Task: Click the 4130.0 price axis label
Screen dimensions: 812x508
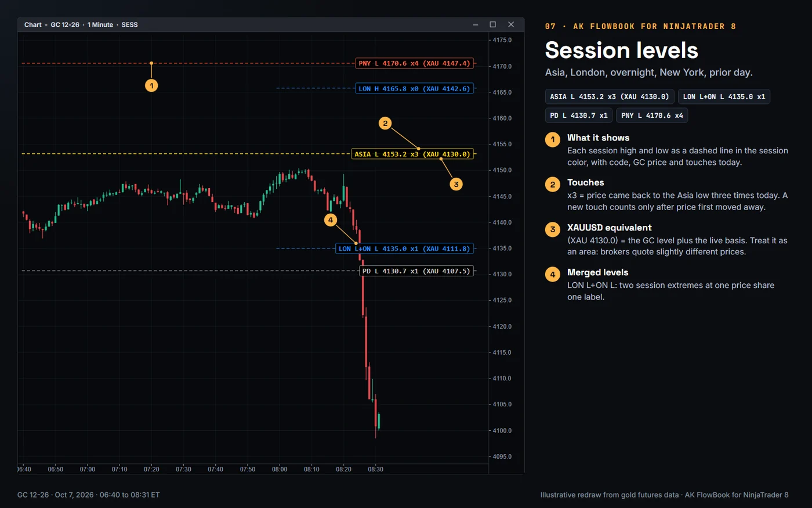Action: [x=502, y=274]
